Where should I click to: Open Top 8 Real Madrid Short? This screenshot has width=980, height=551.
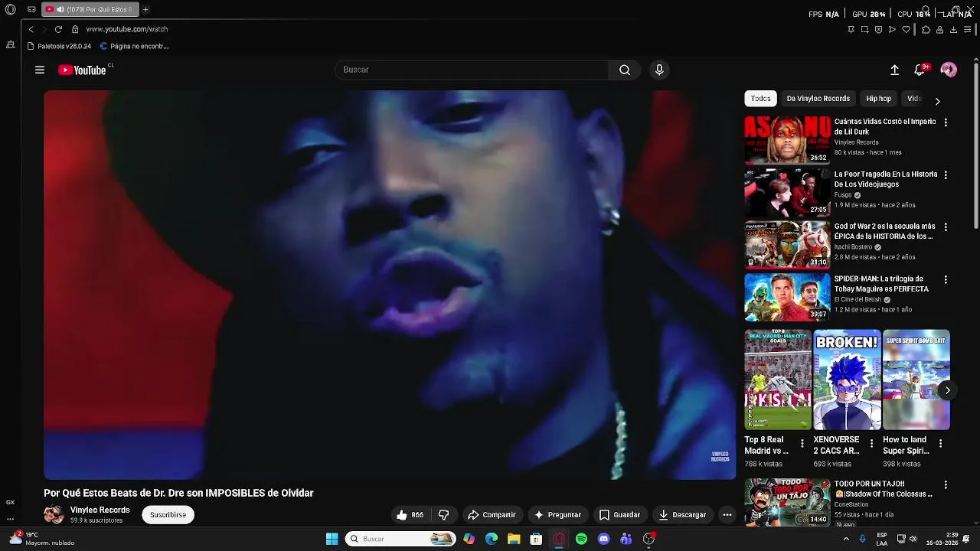(x=778, y=380)
